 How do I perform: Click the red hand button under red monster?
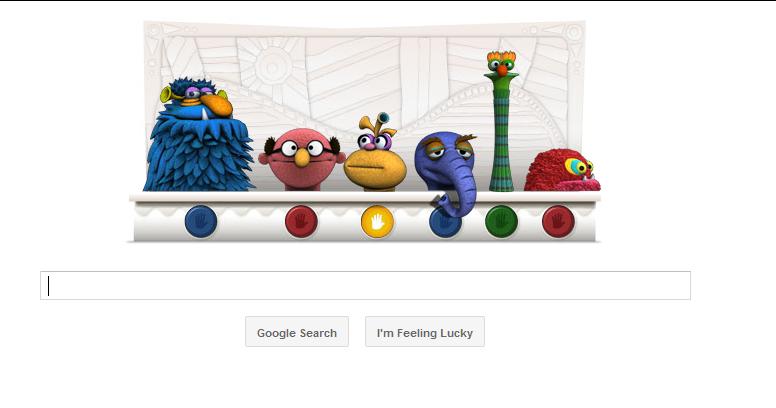pos(558,221)
